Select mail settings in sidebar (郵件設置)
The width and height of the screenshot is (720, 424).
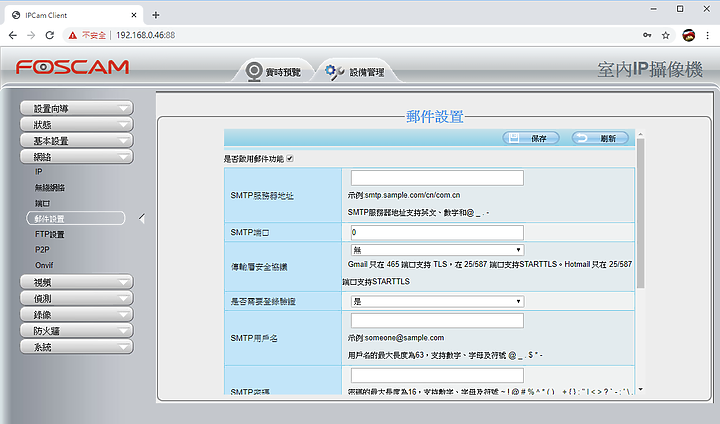76,218
